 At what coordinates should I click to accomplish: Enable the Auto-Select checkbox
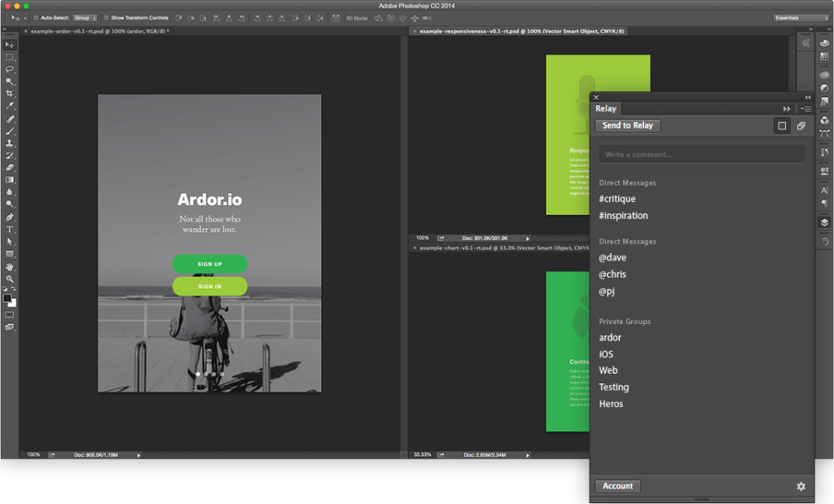pos(36,18)
